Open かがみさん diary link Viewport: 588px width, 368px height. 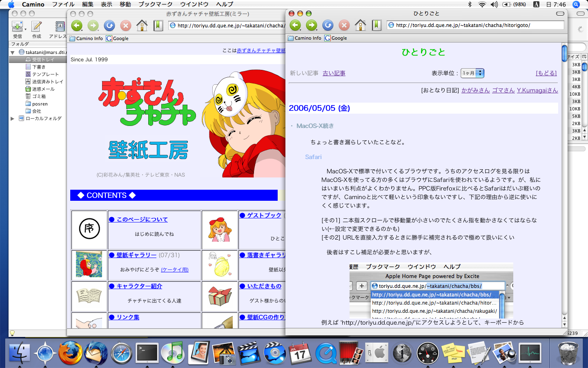(x=476, y=90)
